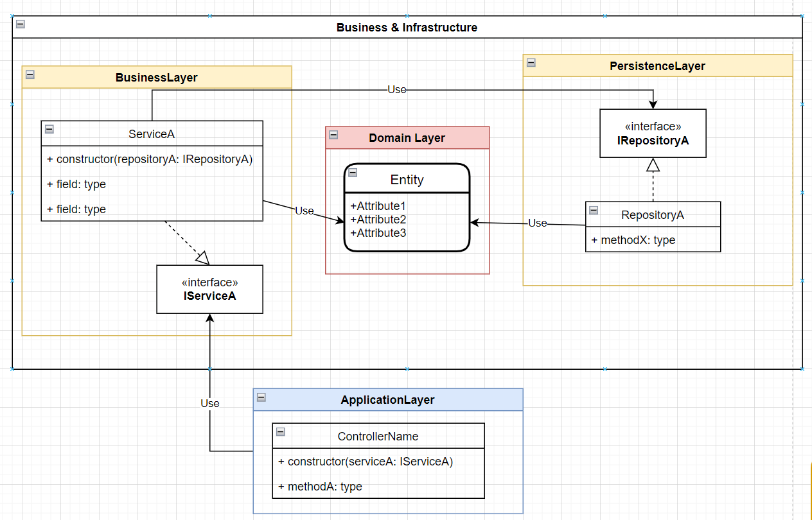Image resolution: width=812 pixels, height=520 pixels.
Task: Collapse the ControllerName class
Action: tap(281, 433)
